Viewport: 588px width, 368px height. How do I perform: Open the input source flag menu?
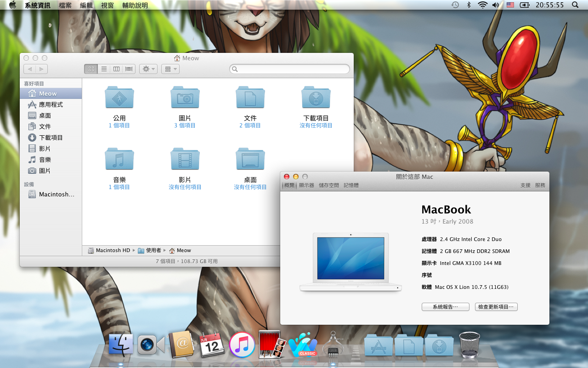510,5
